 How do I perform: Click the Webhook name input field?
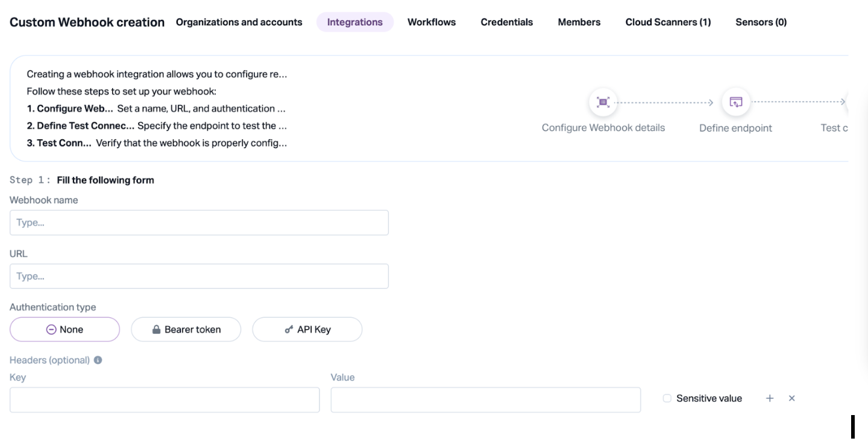[199, 223]
